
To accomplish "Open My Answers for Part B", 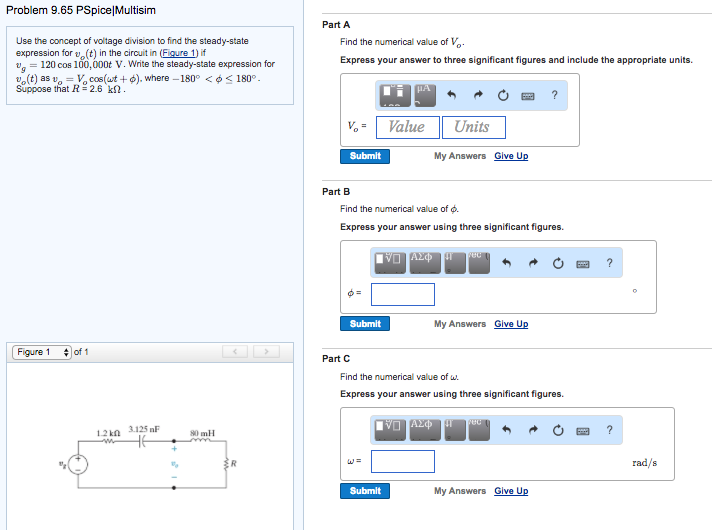I will coord(460,324).
